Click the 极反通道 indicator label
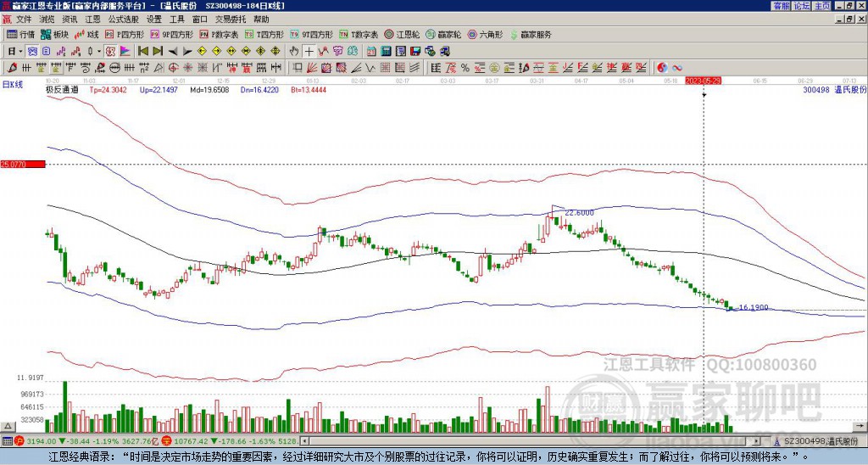Viewport: 868px width, 465px height. click(62, 89)
